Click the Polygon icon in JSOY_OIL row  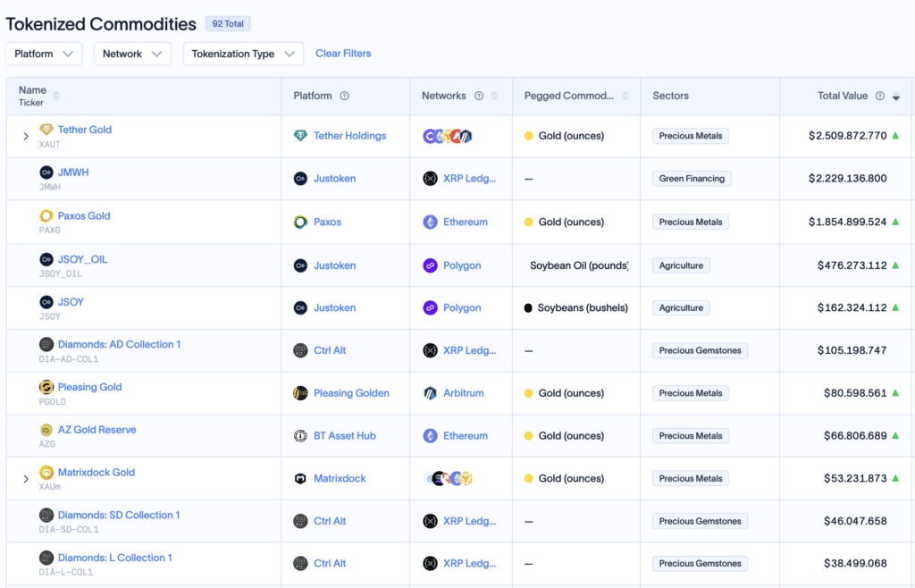(430, 265)
